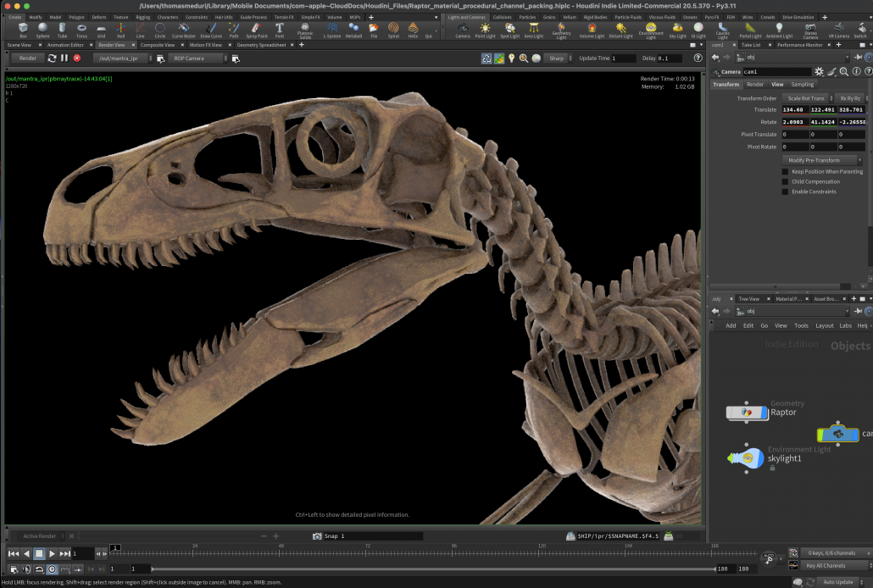Click the snapshot camera icon
The image size is (873, 588).
tap(317, 536)
